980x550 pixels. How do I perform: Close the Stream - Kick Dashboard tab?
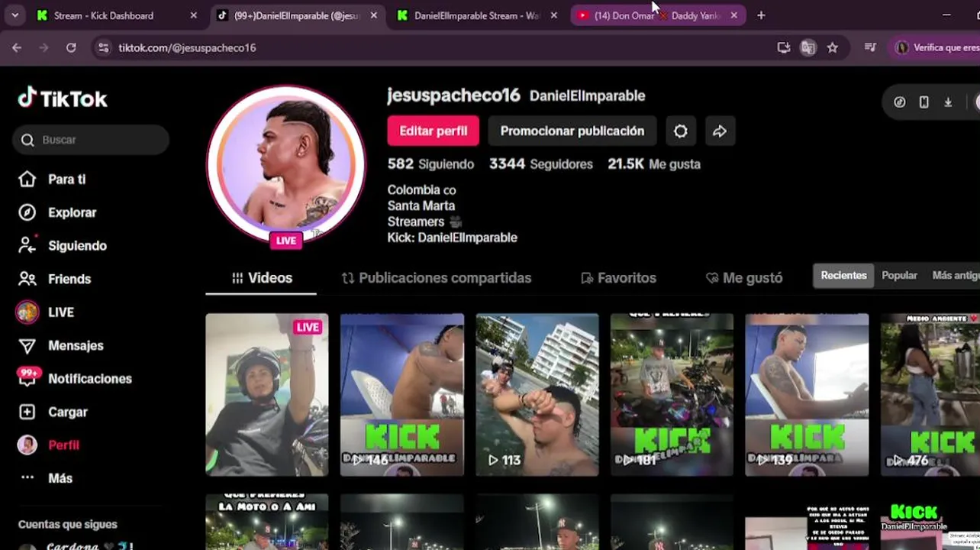(193, 15)
